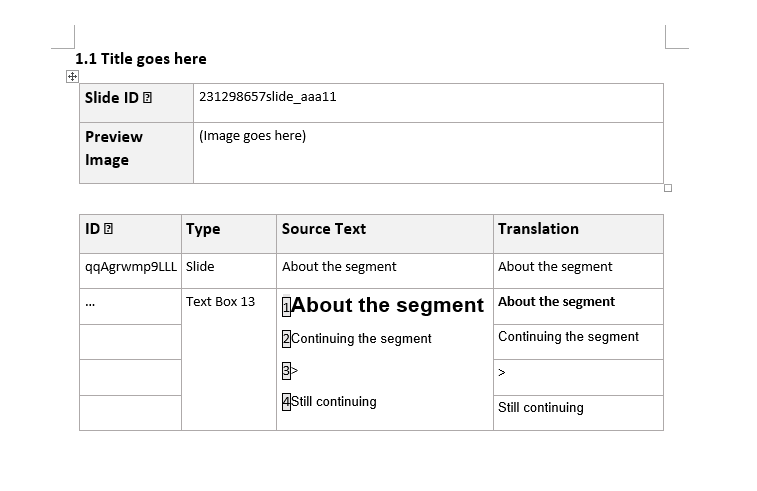The height and width of the screenshot is (491, 757).
Task: Click the 'Slide' type cell
Action: coord(229,271)
